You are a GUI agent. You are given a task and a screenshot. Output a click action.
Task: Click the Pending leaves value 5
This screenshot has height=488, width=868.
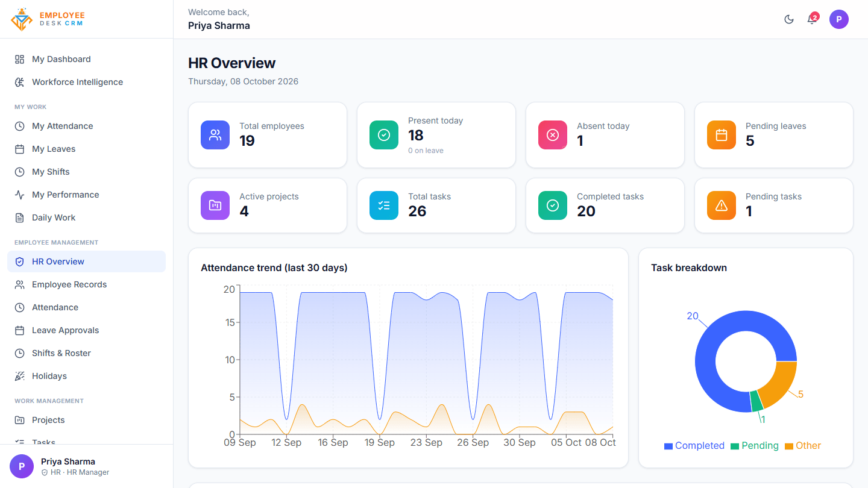tap(750, 141)
